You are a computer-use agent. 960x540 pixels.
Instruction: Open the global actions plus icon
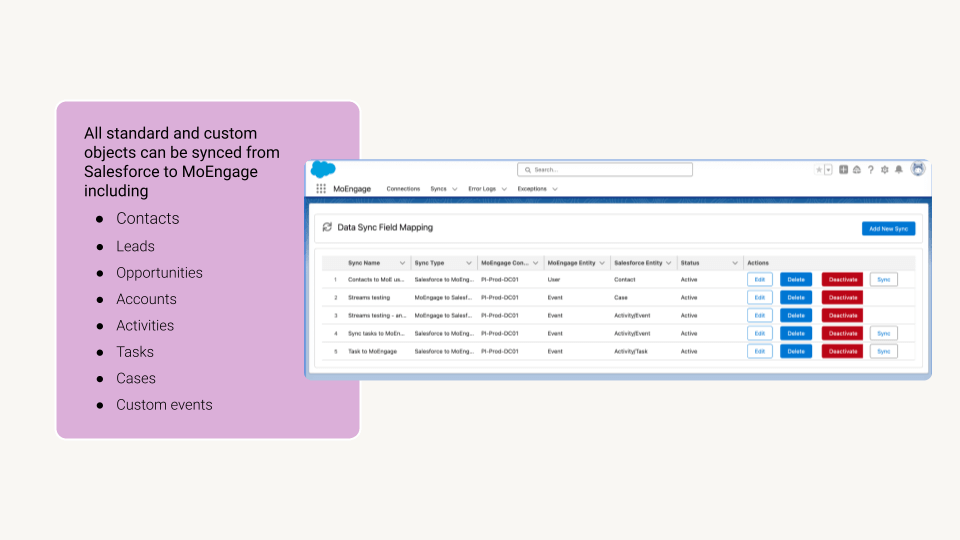click(843, 170)
